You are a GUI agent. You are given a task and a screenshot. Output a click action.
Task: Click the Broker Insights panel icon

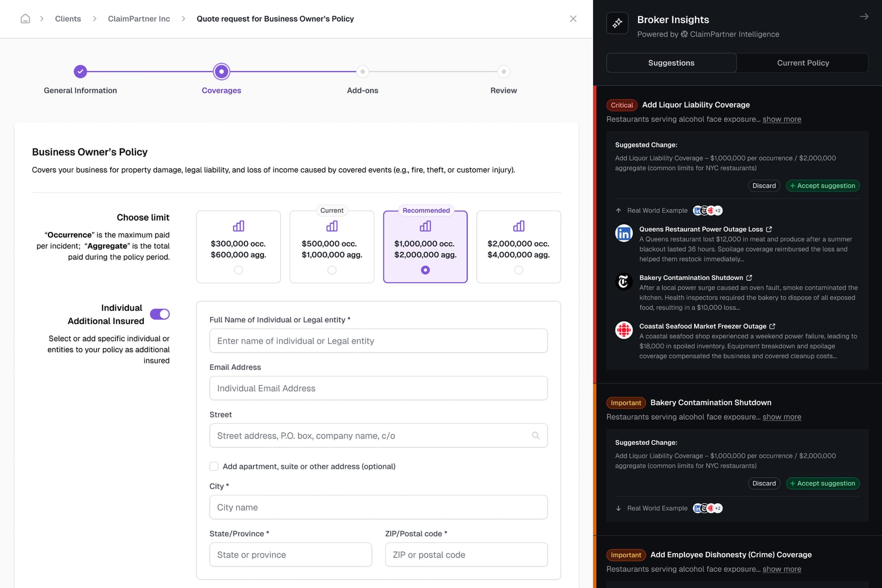point(617,23)
